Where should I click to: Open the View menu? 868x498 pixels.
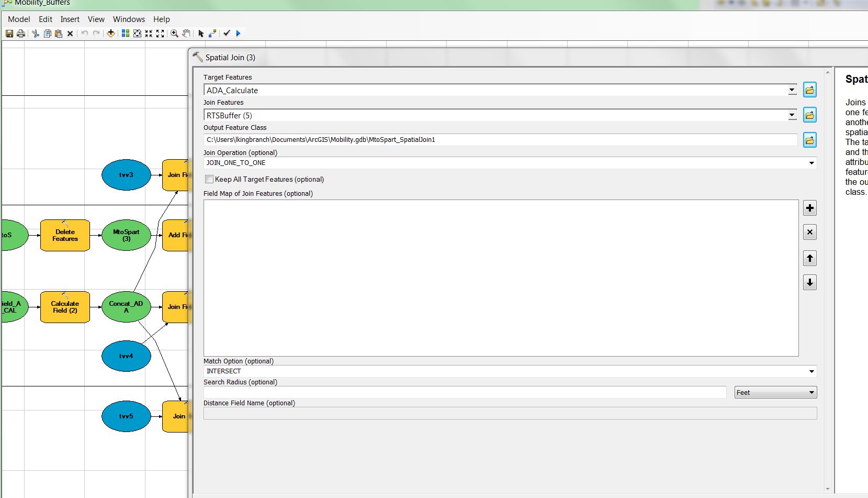96,19
